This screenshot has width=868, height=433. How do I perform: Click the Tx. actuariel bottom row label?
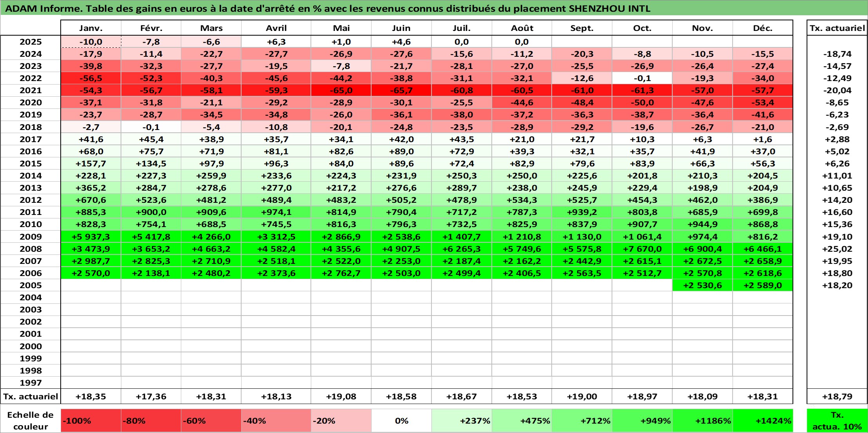coord(31,397)
